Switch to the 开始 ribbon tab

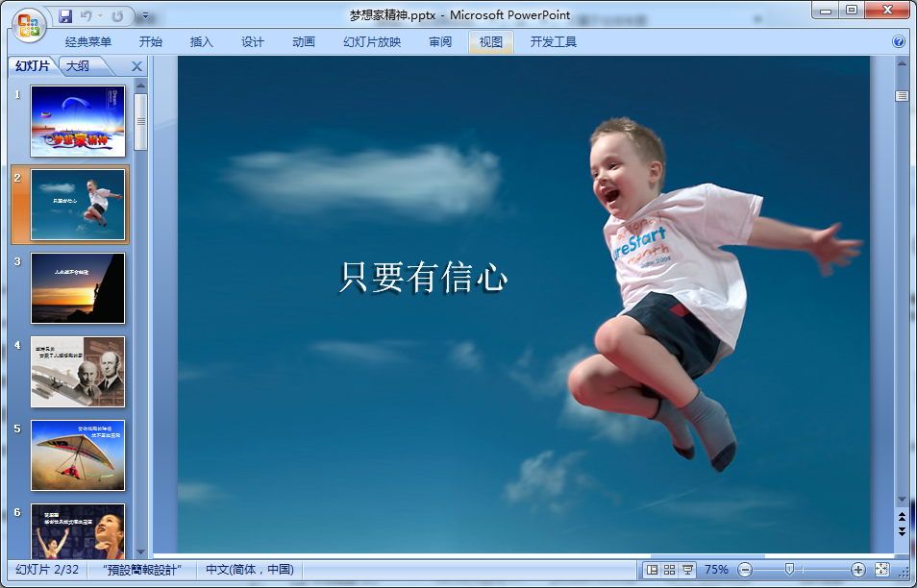tap(150, 42)
